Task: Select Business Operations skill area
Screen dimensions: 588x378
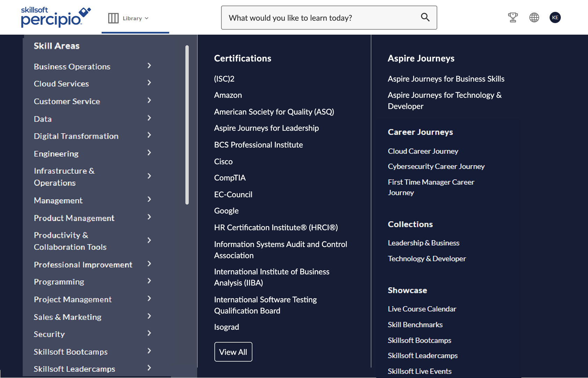Action: click(72, 66)
